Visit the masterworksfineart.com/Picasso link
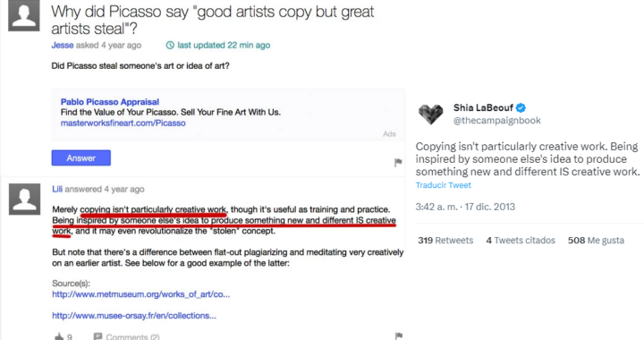Screen dimensions: 644x340 [123, 123]
